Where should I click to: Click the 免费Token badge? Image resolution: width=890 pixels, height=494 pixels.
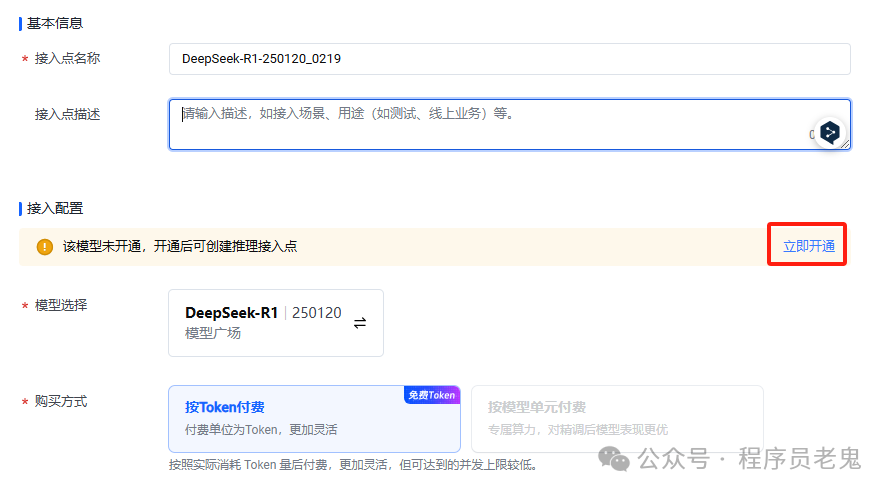click(x=432, y=395)
